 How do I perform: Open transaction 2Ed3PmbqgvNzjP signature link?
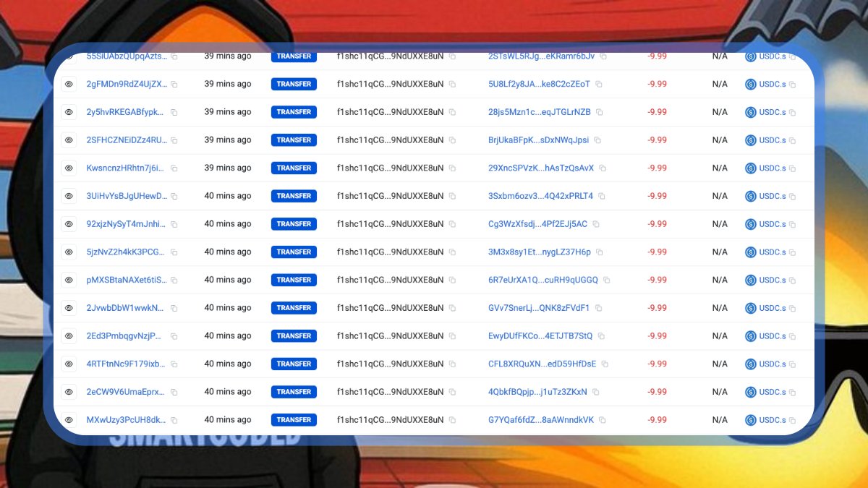pyautogui.click(x=124, y=336)
